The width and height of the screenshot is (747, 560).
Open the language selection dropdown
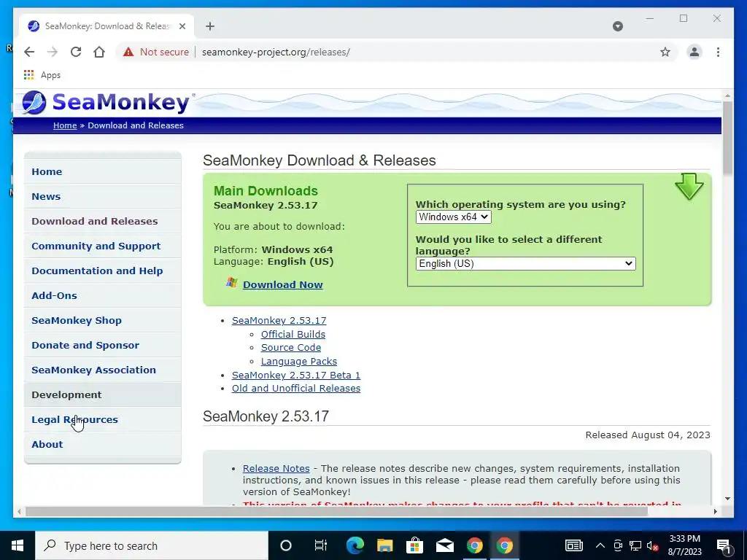tap(525, 263)
